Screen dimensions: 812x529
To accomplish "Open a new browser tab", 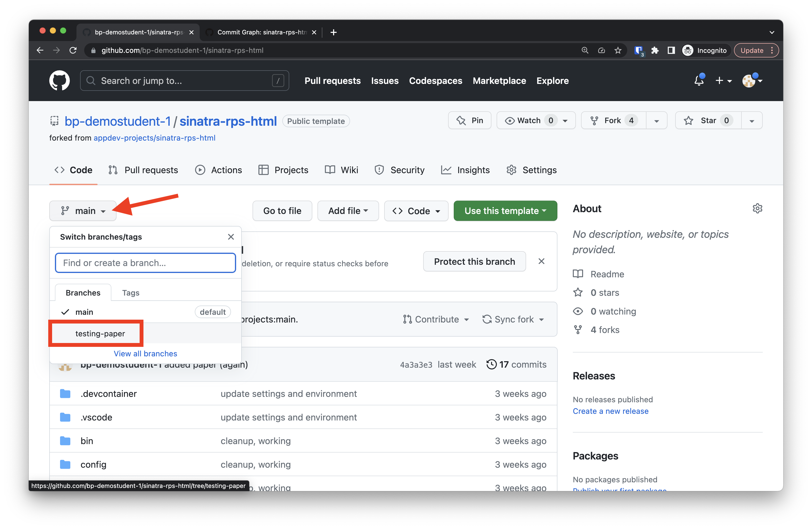I will click(x=334, y=32).
